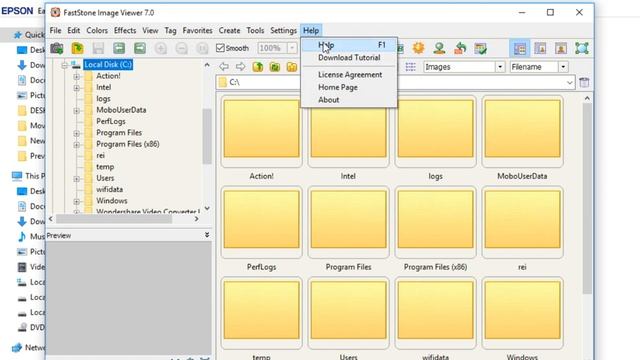Click the orange sun adjust lighting icon
Screen dimensions: 640x360
(418, 48)
